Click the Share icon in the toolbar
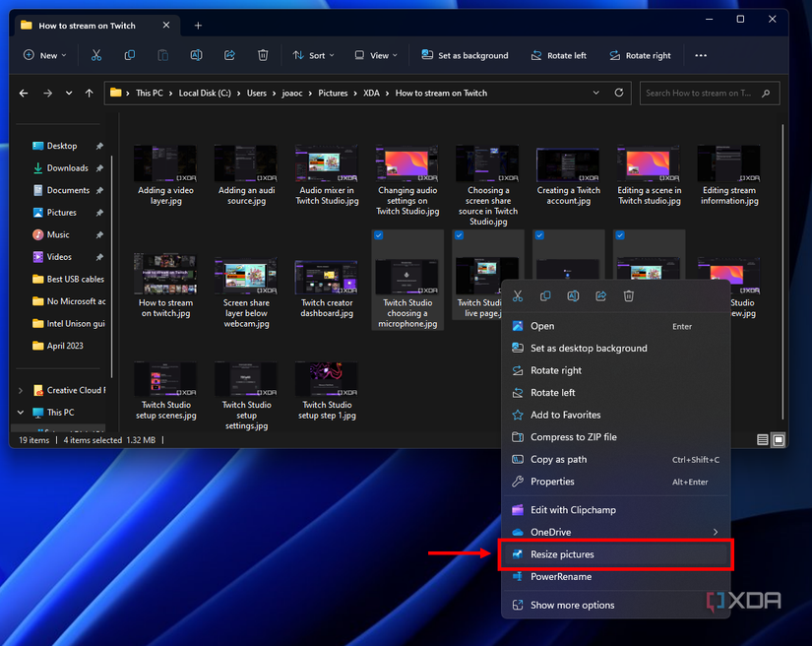 click(x=229, y=55)
